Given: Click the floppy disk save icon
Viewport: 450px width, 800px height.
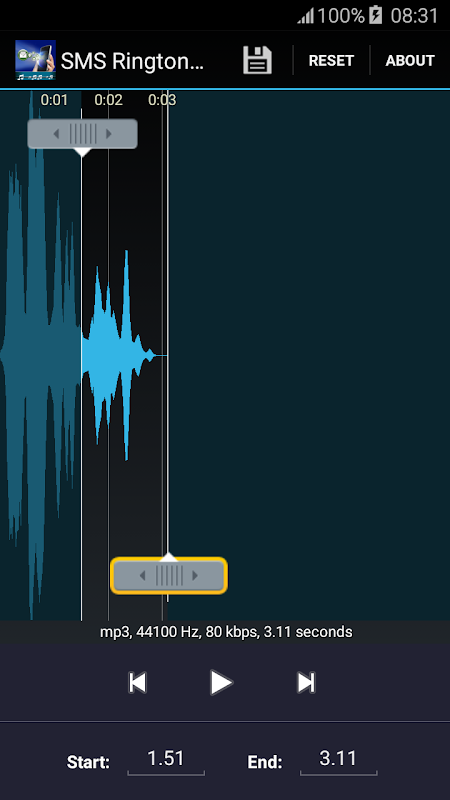Looking at the screenshot, I should pos(257,60).
